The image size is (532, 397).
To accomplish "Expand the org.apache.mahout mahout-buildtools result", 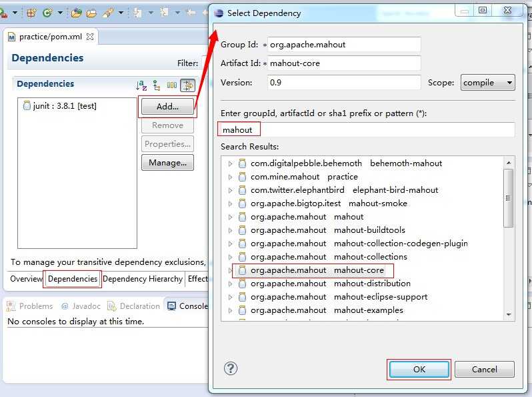I will 231,230.
